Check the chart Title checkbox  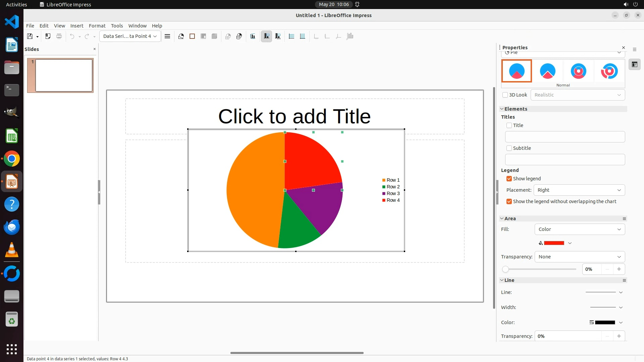tap(509, 125)
